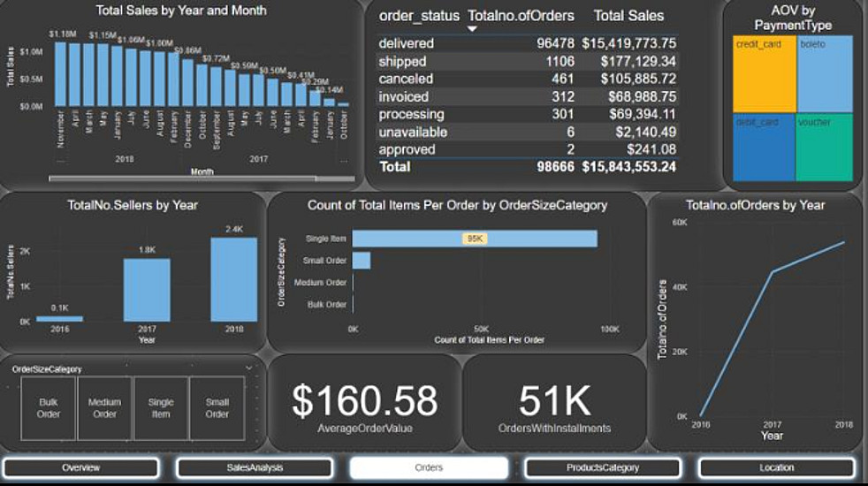The image size is (868, 486).
Task: Go to the SalesAnalysis page
Action: coord(255,467)
